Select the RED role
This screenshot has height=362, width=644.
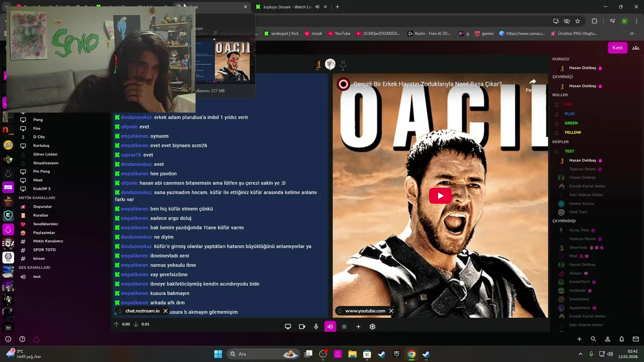pos(568,104)
